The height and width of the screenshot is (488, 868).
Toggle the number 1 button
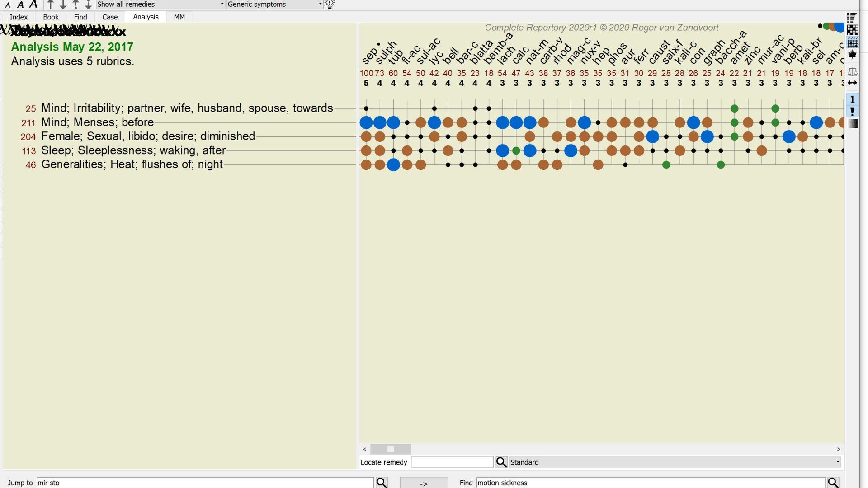click(852, 99)
